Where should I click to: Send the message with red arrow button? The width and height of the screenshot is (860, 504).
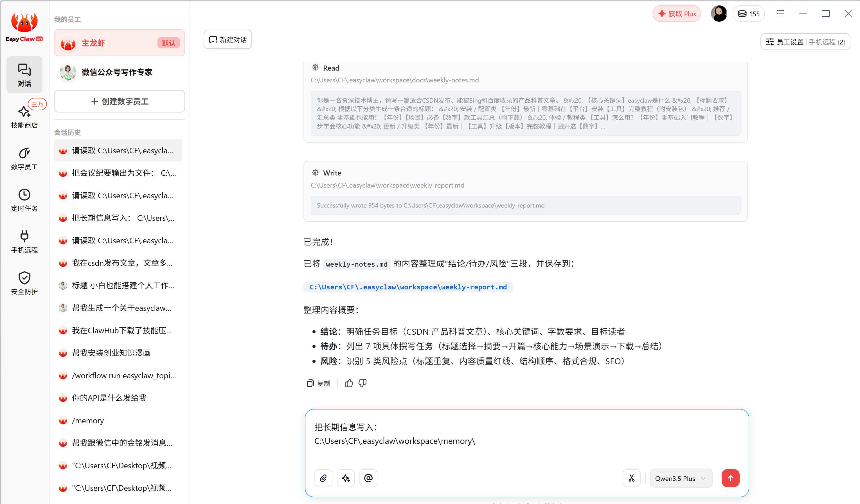tap(730, 478)
